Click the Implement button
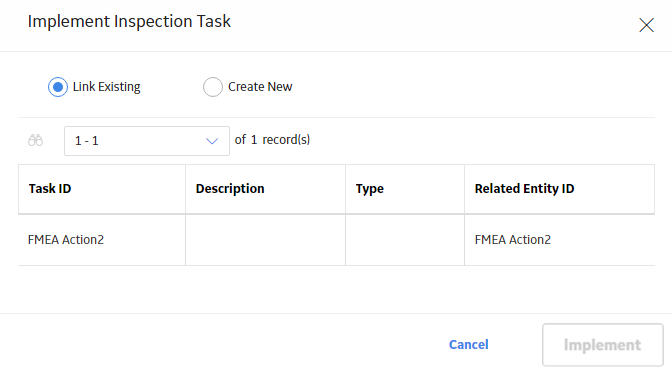 603,345
